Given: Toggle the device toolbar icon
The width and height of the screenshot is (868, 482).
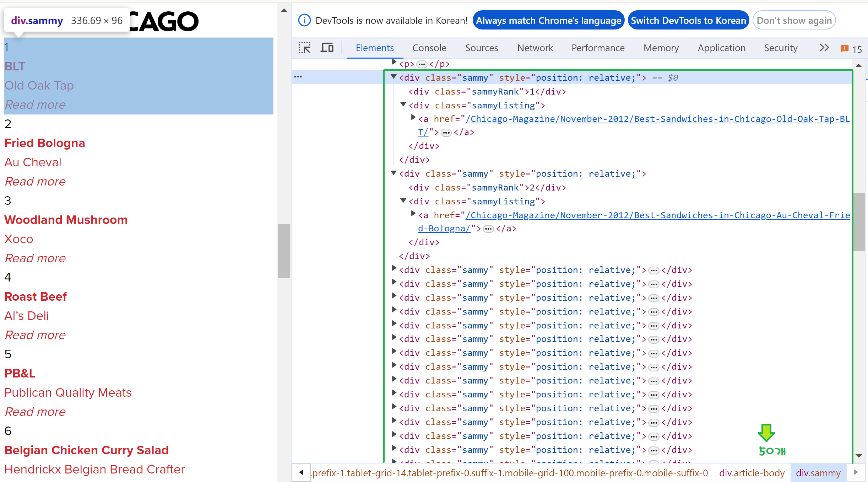Looking at the screenshot, I should [x=327, y=48].
